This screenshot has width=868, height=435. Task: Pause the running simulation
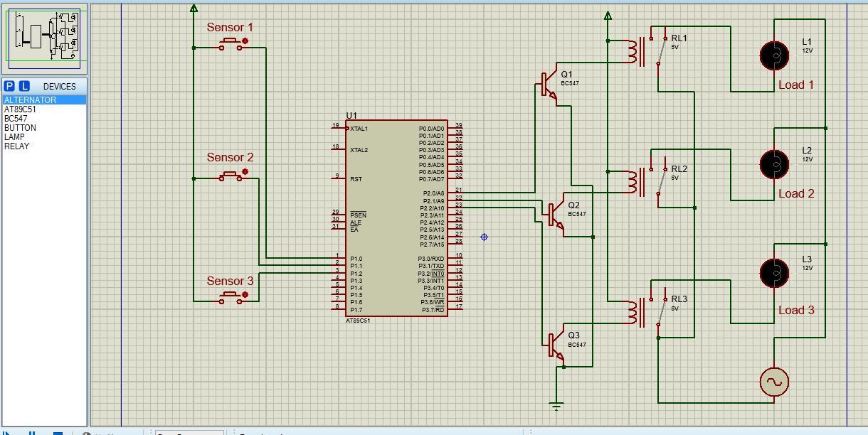click(x=31, y=432)
